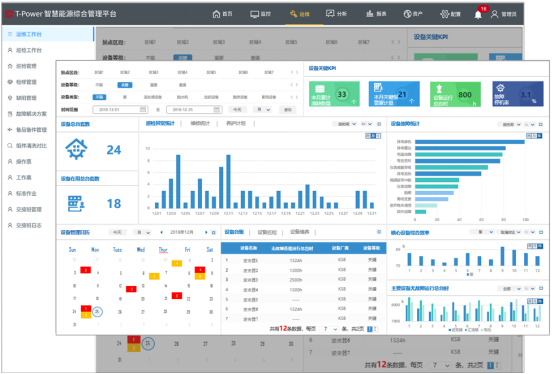
Task: Click the circled date 25 on calendar
Action: 97,311
